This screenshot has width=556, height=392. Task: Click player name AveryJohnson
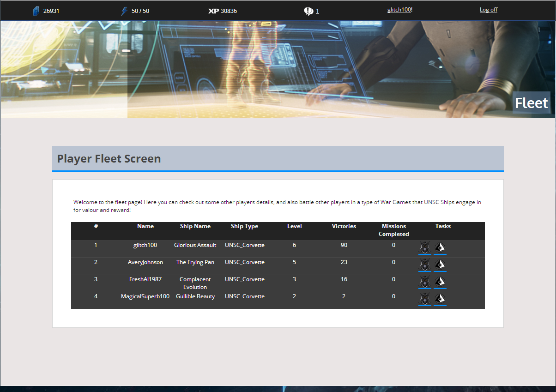[145, 262]
